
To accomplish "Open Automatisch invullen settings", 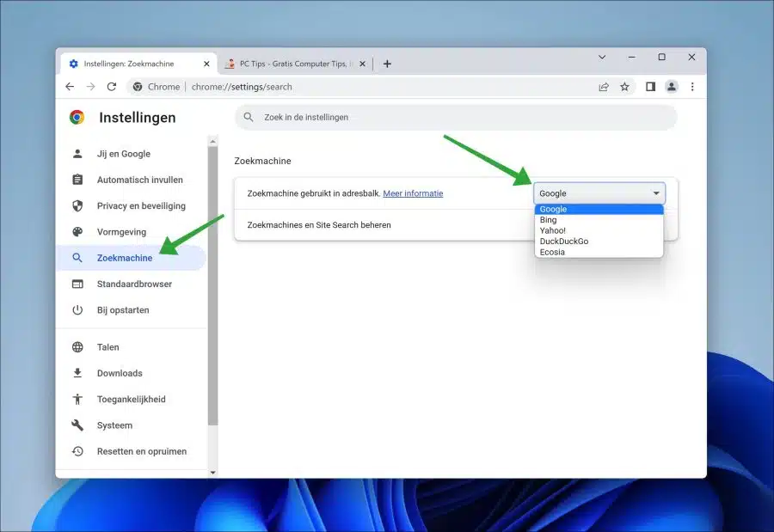I will tap(131, 180).
